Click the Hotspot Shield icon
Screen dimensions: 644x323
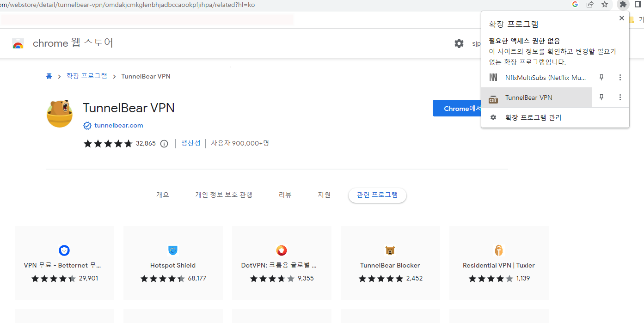(x=173, y=250)
